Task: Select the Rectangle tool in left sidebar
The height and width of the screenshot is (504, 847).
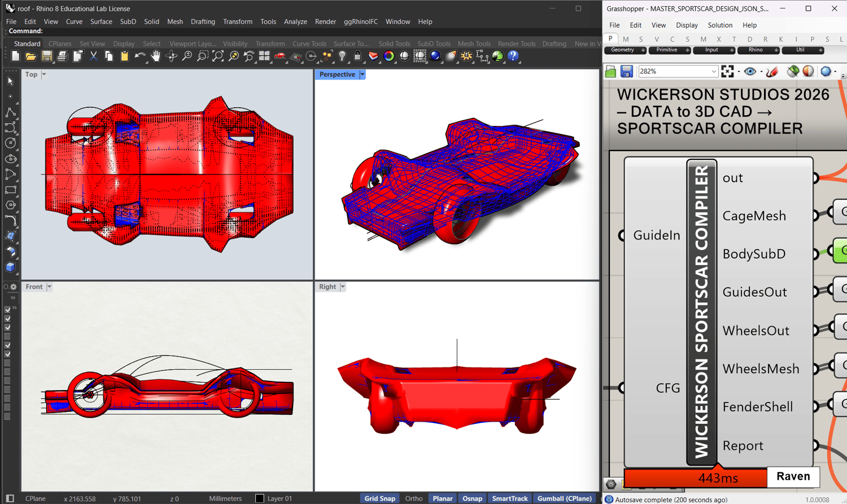Action: pyautogui.click(x=10, y=190)
